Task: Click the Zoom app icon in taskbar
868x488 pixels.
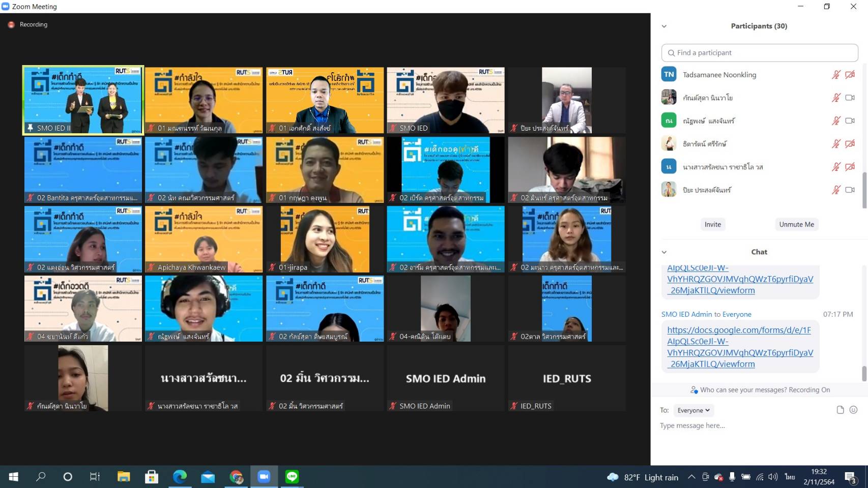Action: point(264,476)
